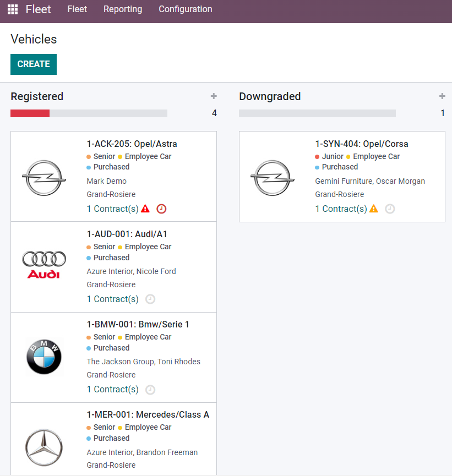Click driver Azure Interior, Nicole Ford
Image resolution: width=452 pixels, height=476 pixels.
[131, 271]
